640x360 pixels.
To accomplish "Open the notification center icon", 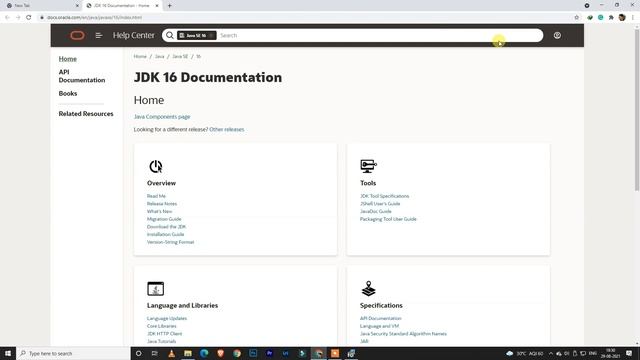I will tap(629, 353).
